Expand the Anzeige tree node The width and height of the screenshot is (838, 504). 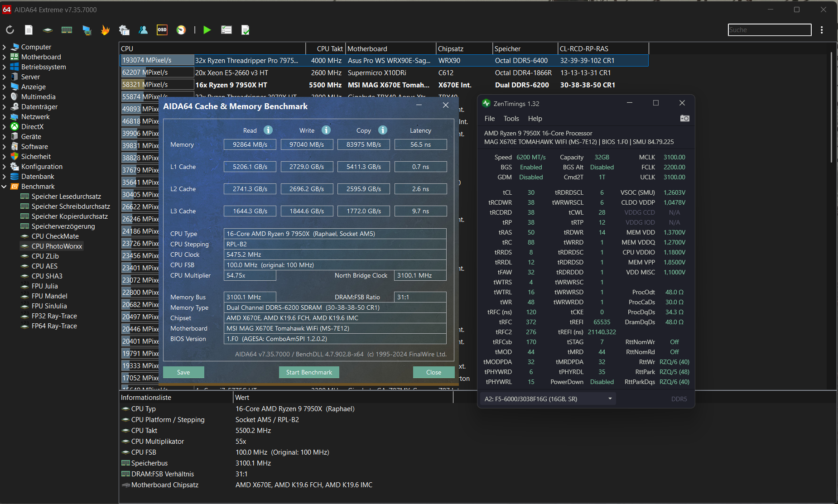[x=4, y=87]
